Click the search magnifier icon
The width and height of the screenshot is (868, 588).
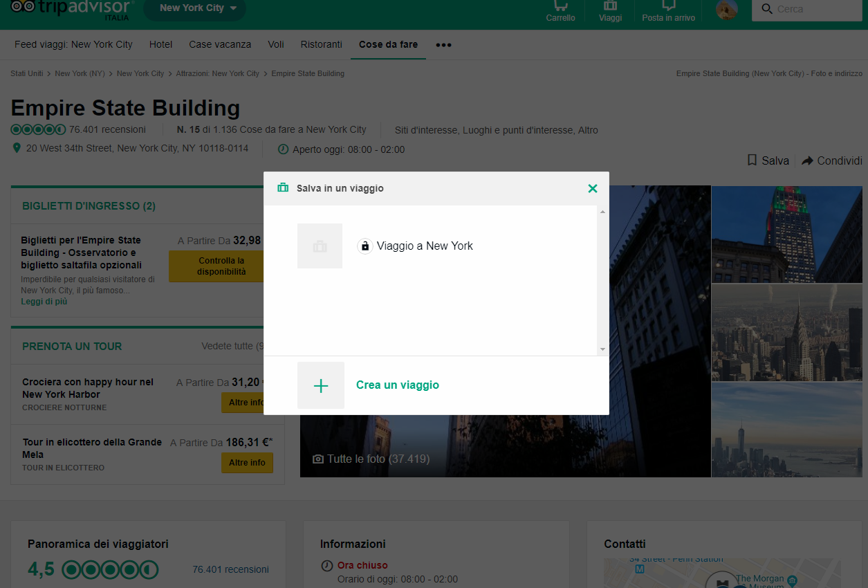point(766,9)
